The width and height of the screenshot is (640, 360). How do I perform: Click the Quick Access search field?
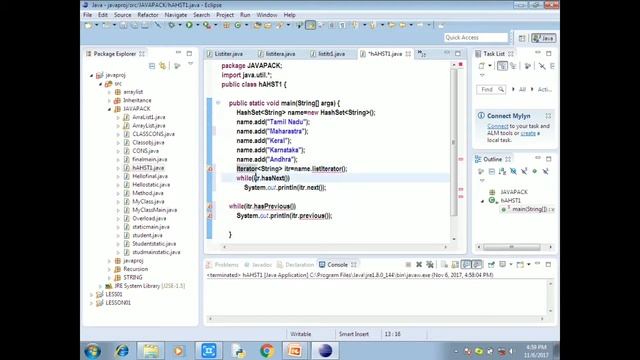click(476, 38)
